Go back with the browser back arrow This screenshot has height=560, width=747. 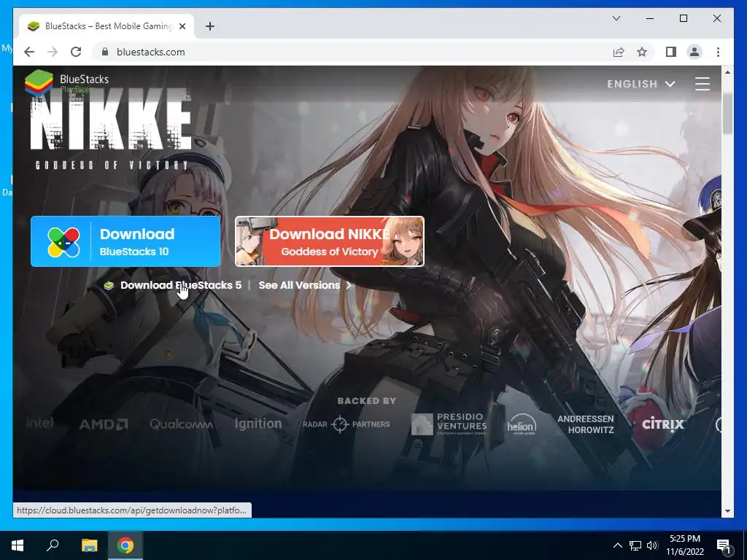point(29,52)
